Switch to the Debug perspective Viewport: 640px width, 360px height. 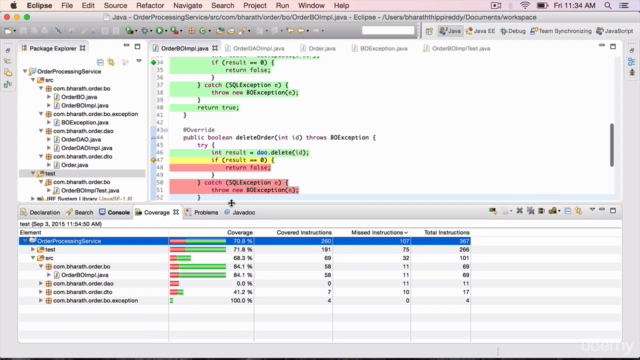(x=513, y=31)
